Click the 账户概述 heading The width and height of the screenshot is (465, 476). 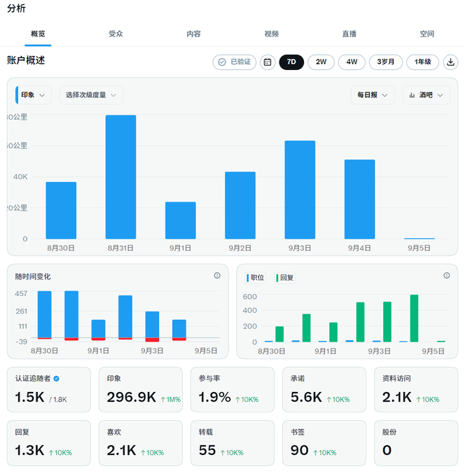[x=26, y=60]
